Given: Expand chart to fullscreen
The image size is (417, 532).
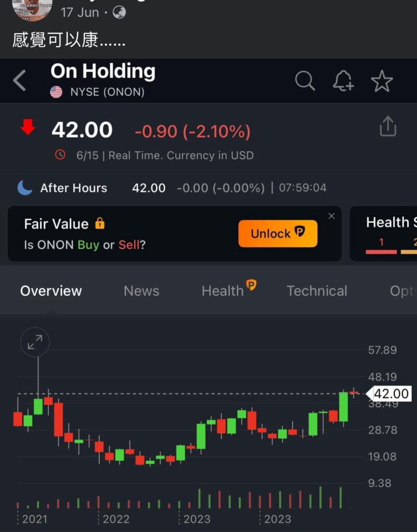Looking at the screenshot, I should pyautogui.click(x=35, y=342).
